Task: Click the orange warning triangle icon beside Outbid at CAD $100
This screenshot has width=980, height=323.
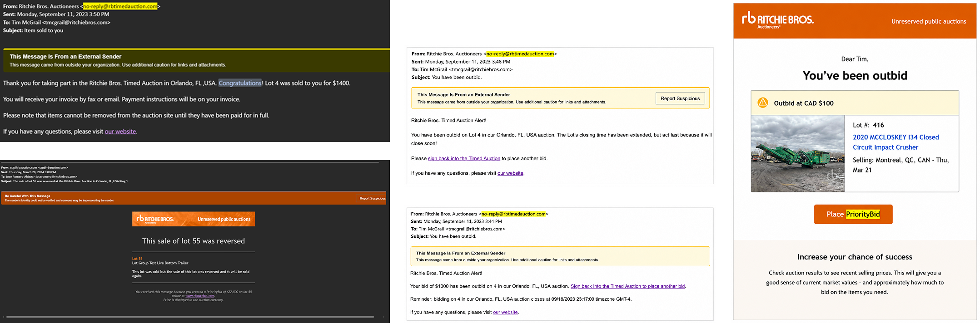Action: pyautogui.click(x=763, y=103)
